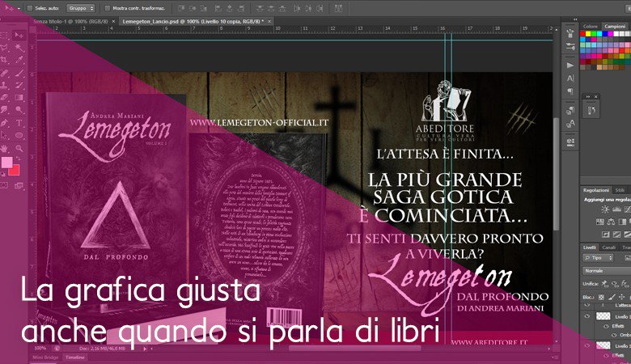Image resolution: width=631 pixels, height=364 pixels.
Task: Open the Paragraph Styles panel icon
Action: (x=570, y=111)
